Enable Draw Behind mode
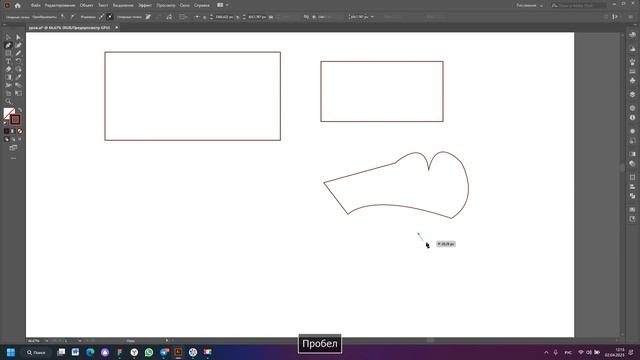The image size is (640, 360). pyautogui.click(x=13, y=139)
